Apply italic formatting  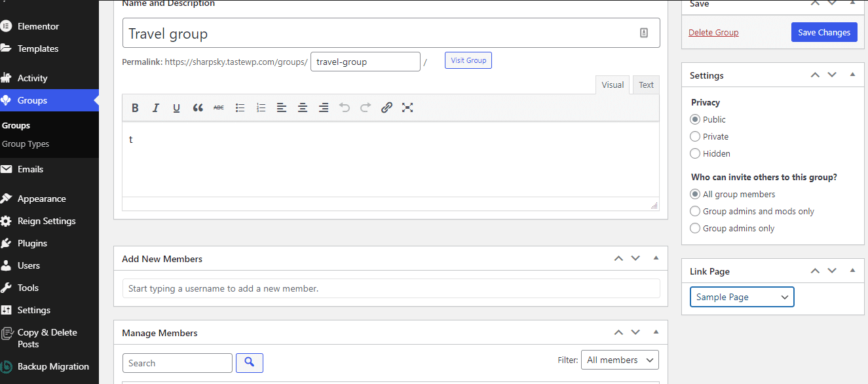click(x=156, y=107)
